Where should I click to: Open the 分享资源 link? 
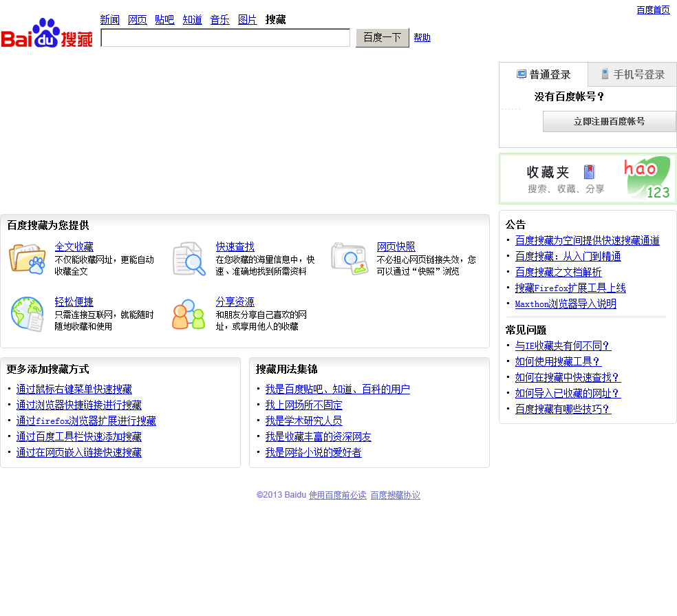(x=235, y=301)
